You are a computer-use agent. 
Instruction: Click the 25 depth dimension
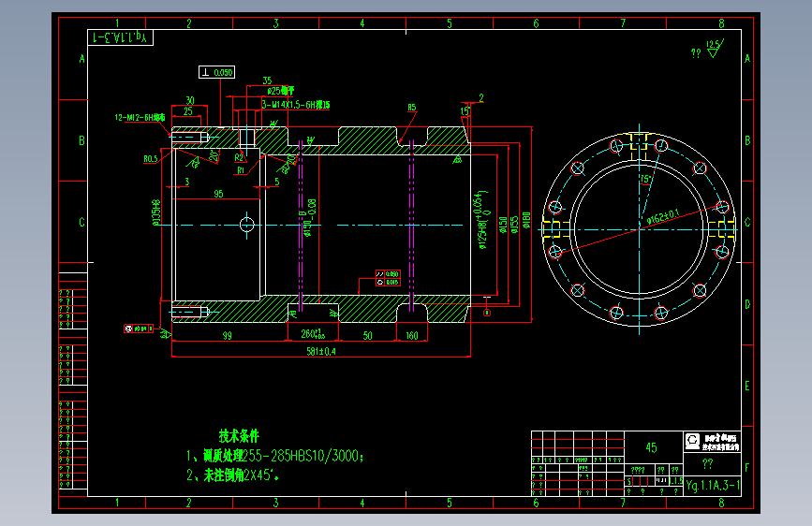coord(188,110)
